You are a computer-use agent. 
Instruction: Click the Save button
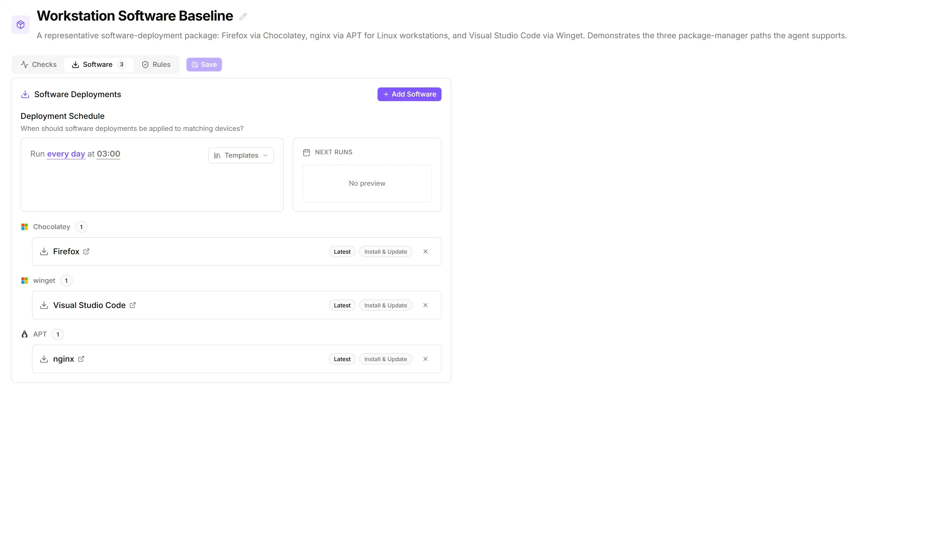coord(204,65)
